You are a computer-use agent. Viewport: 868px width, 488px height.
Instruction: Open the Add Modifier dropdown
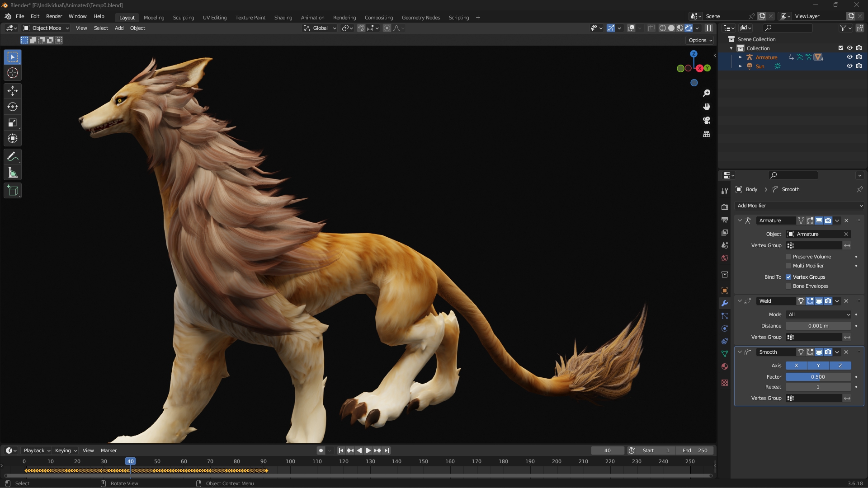point(799,206)
